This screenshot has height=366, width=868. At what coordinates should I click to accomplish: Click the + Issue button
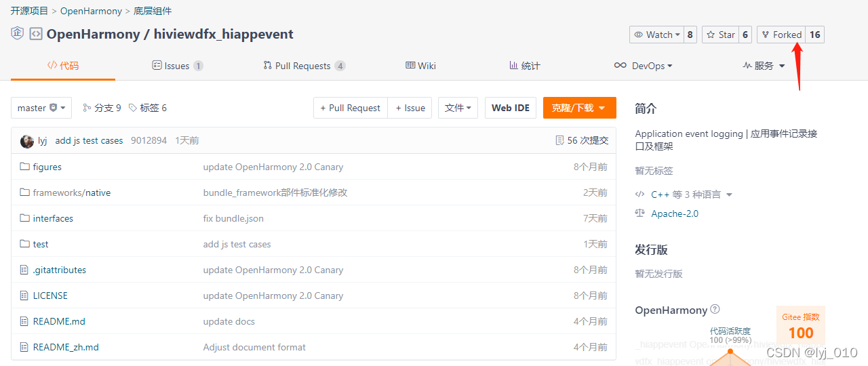pos(410,108)
